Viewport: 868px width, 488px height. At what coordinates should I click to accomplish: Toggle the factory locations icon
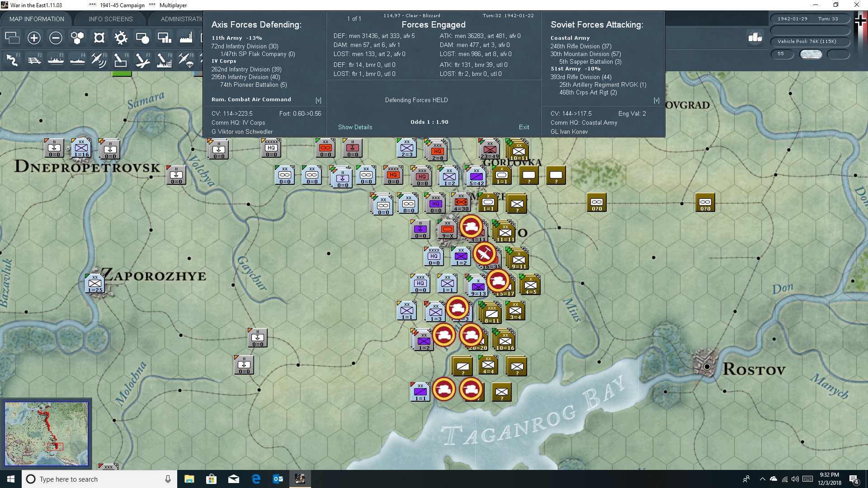point(186,38)
